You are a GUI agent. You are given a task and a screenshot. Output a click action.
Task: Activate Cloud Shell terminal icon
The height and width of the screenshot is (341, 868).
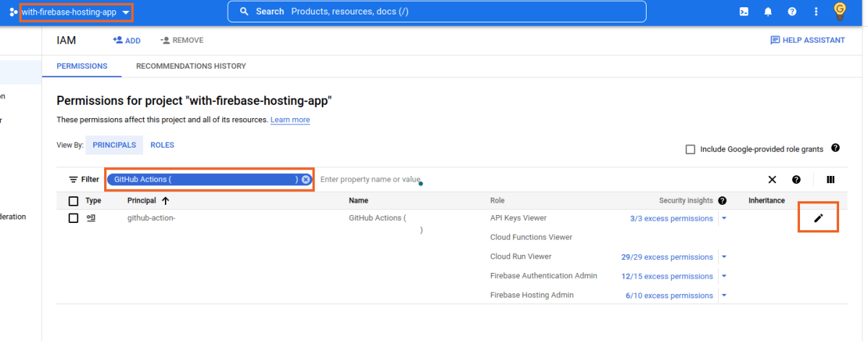click(744, 12)
